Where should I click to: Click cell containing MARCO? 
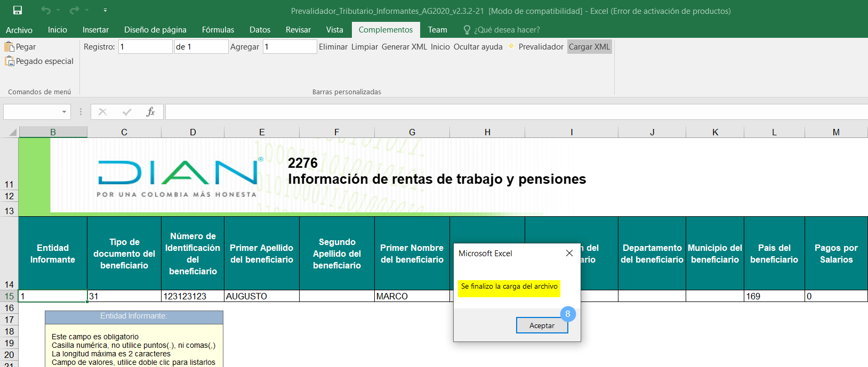(x=412, y=296)
